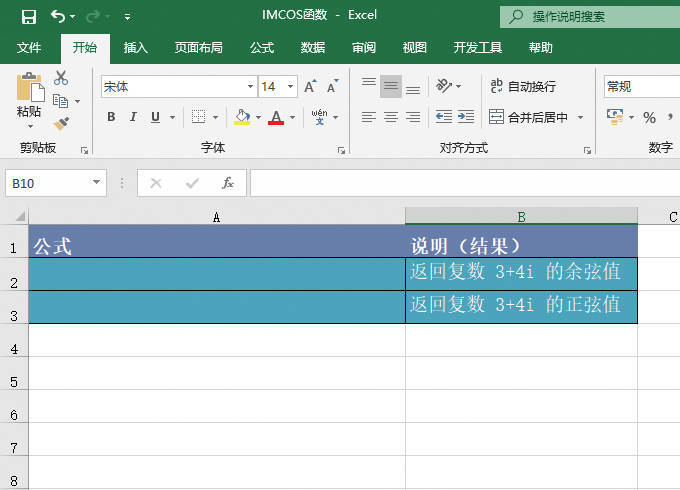Screen dimensions: 680x490
Task: Click the Save icon in title bar
Action: click(28, 16)
